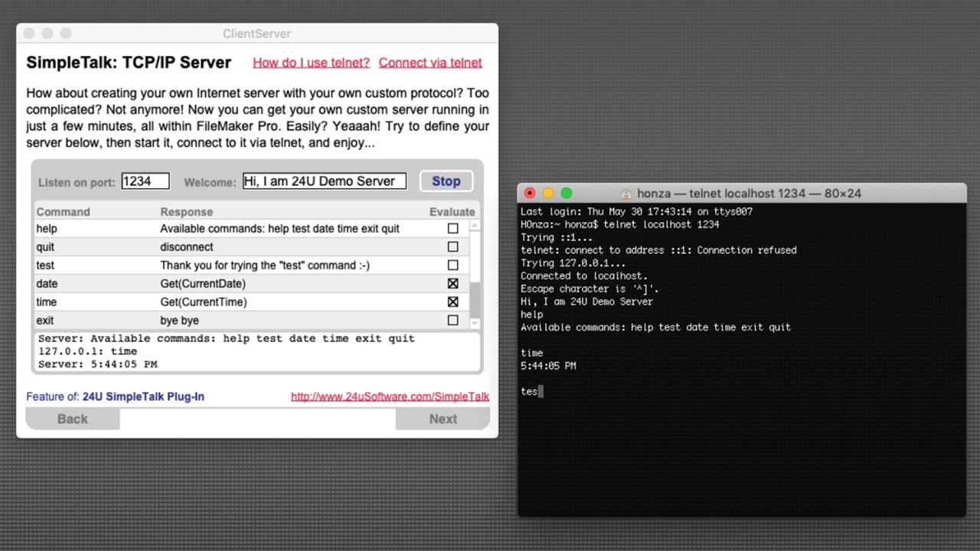
Task: Click the Next button
Action: [443, 419]
